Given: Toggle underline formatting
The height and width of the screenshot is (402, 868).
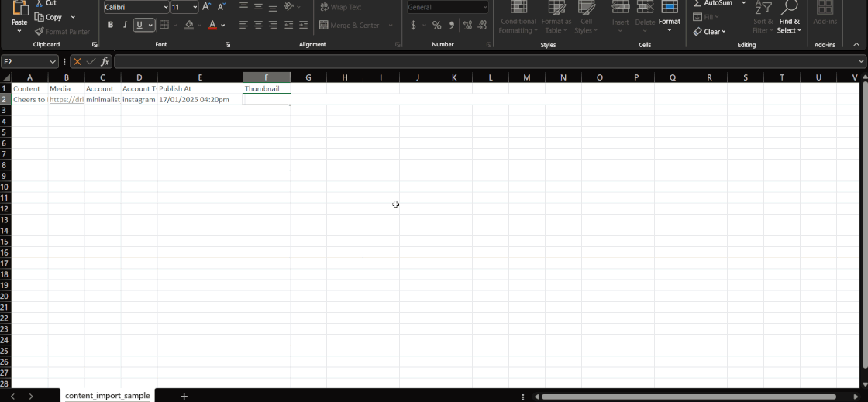Looking at the screenshot, I should (139, 25).
